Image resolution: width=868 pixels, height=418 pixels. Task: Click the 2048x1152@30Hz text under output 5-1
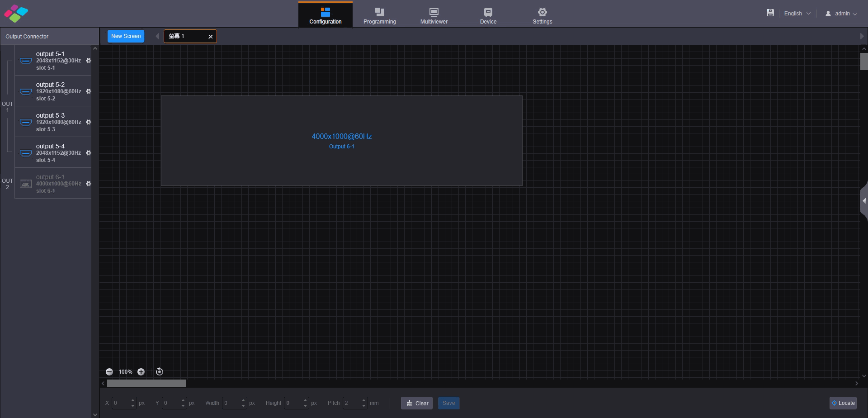click(x=58, y=61)
